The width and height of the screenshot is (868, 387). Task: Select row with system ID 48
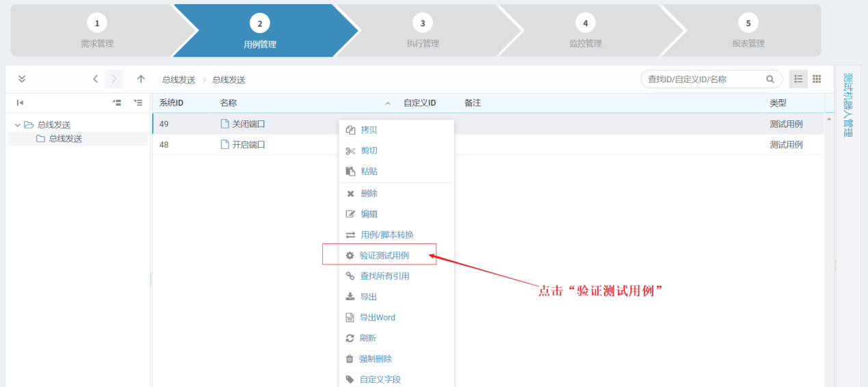[x=488, y=145]
